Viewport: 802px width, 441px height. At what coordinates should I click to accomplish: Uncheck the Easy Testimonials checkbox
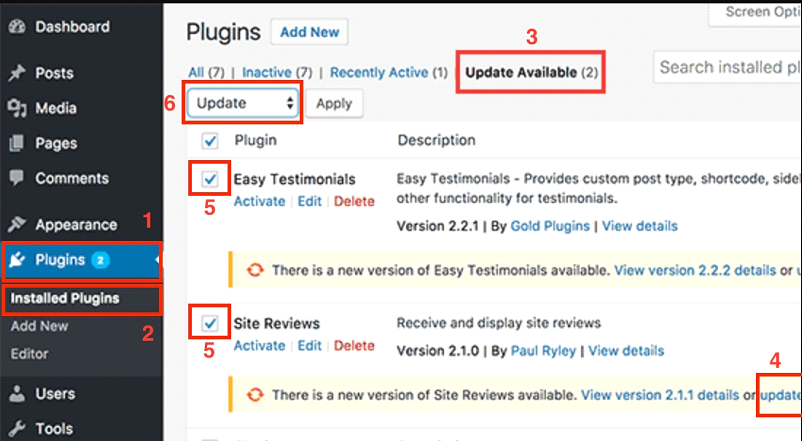pos(210,179)
